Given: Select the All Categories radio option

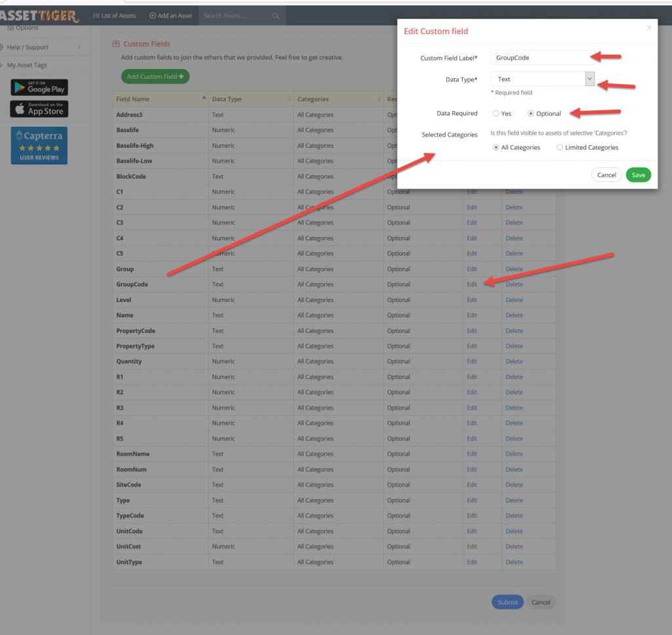Looking at the screenshot, I should [x=496, y=148].
